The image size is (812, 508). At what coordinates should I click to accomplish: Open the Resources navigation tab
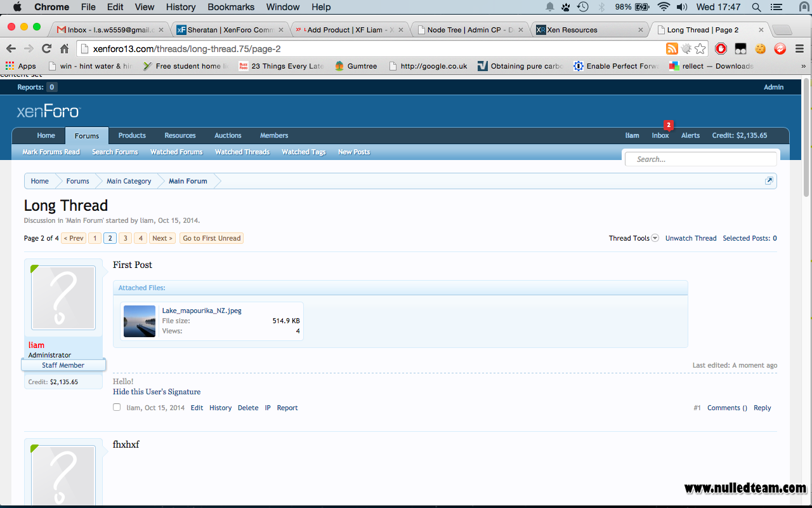(180, 135)
